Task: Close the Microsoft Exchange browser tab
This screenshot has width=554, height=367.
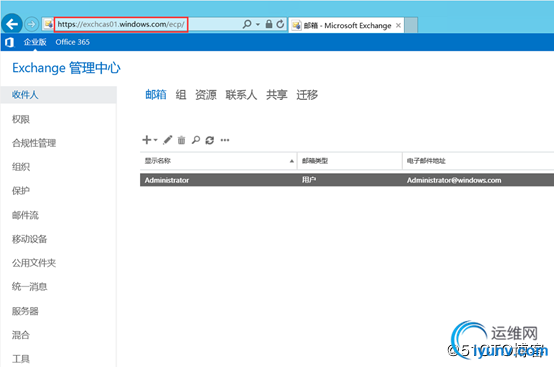Action: click(398, 25)
